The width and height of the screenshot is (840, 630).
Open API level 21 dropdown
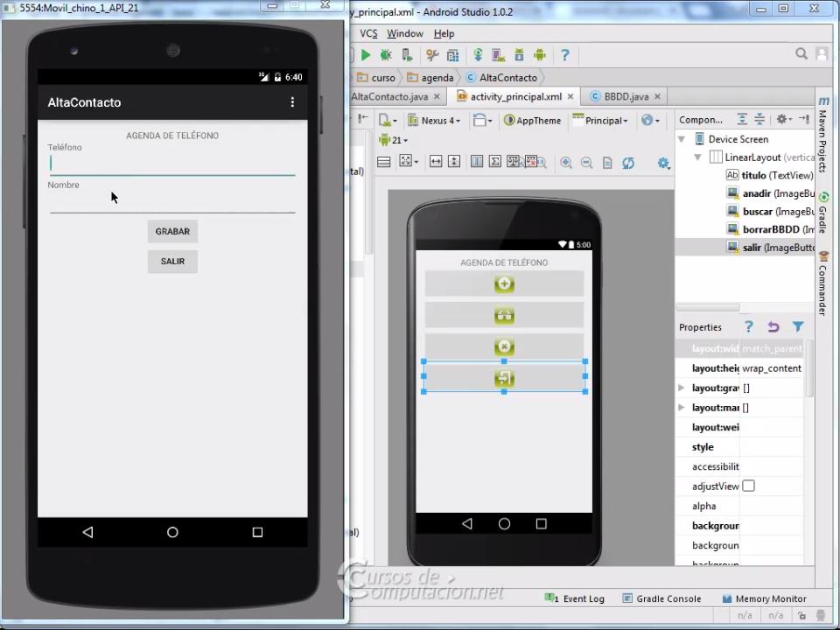coord(393,140)
